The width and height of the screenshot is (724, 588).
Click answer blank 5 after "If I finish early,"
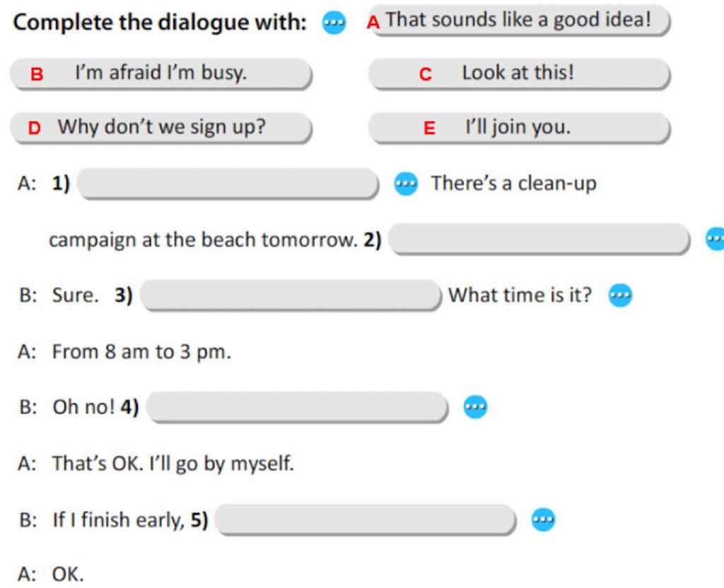366,519
